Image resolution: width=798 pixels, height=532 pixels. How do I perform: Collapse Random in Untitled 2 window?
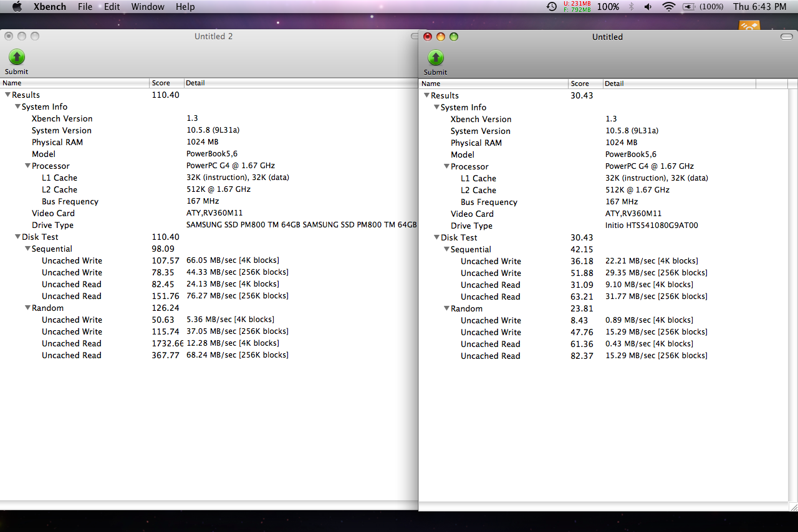click(x=27, y=308)
